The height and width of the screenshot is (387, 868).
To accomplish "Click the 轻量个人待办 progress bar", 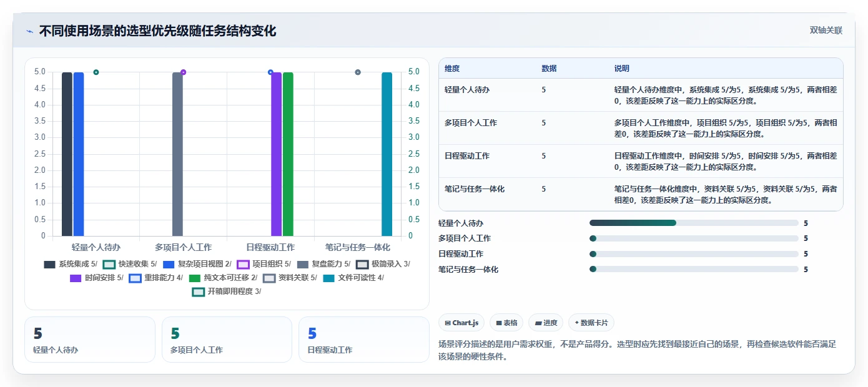I will [x=694, y=223].
